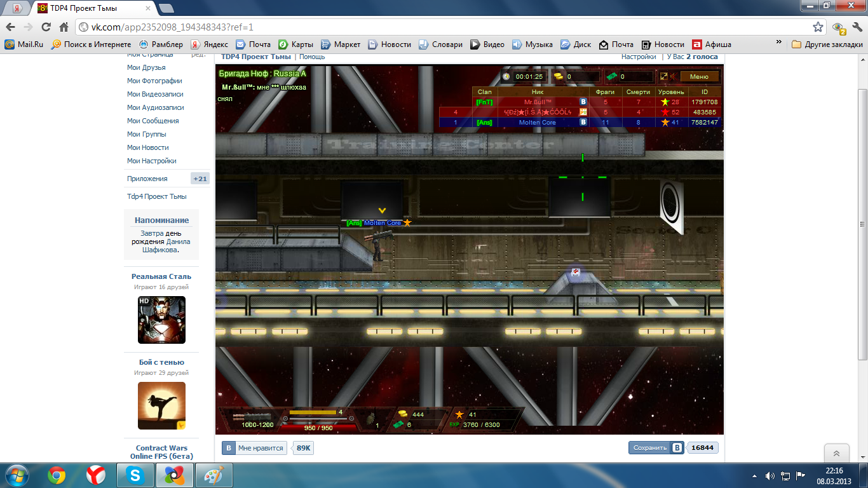Open the Windows Start menu
Viewport: 868px width, 488px height.
pyautogui.click(x=17, y=475)
